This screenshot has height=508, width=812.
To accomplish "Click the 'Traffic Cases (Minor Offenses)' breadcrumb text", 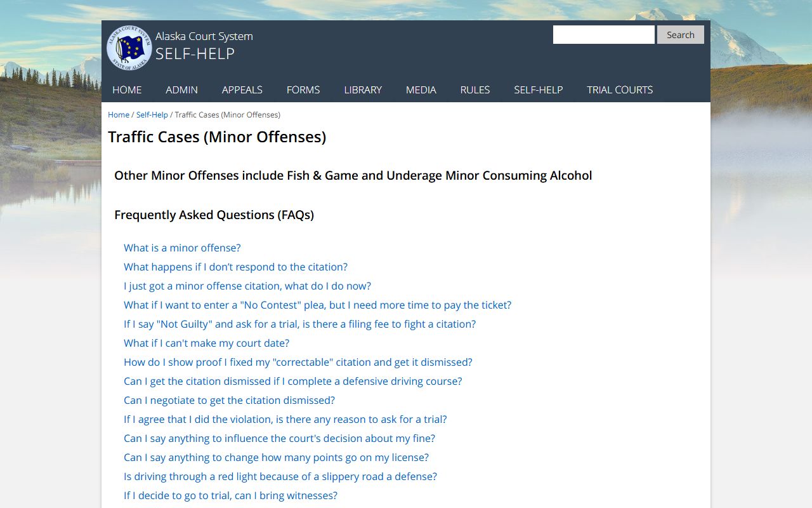I will [x=227, y=115].
